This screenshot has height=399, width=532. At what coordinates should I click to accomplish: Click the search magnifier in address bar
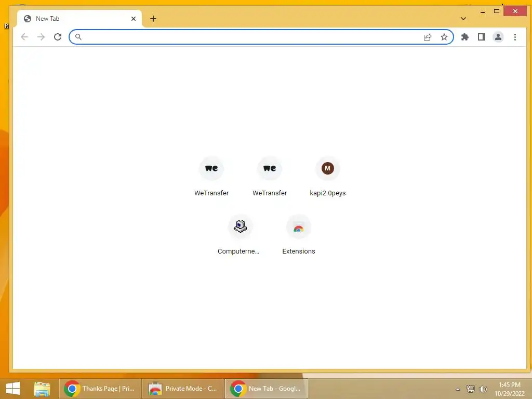[78, 37]
